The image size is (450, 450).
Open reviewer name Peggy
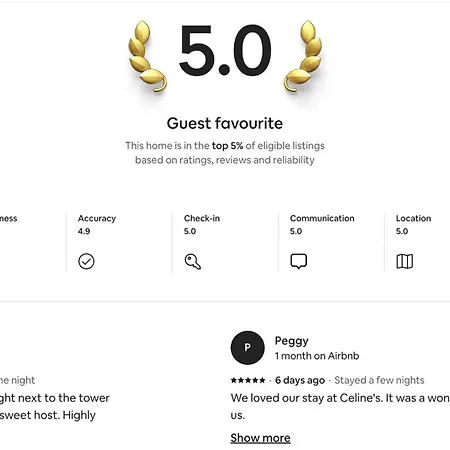(x=292, y=341)
